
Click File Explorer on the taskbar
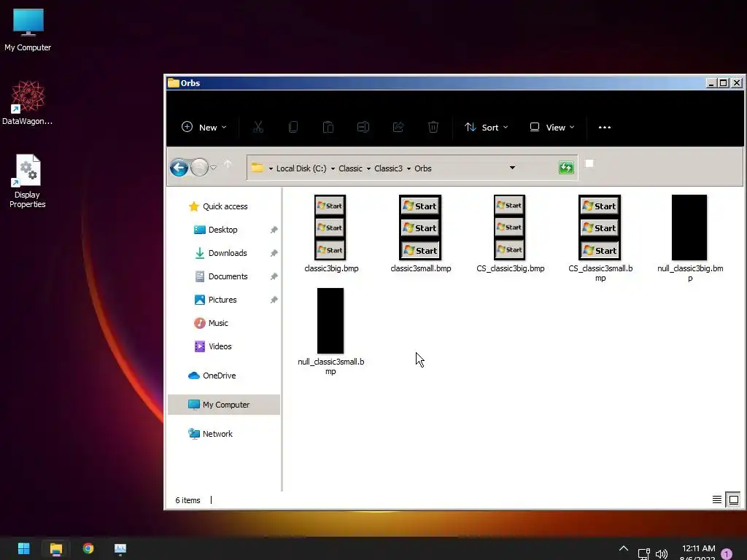pos(55,548)
